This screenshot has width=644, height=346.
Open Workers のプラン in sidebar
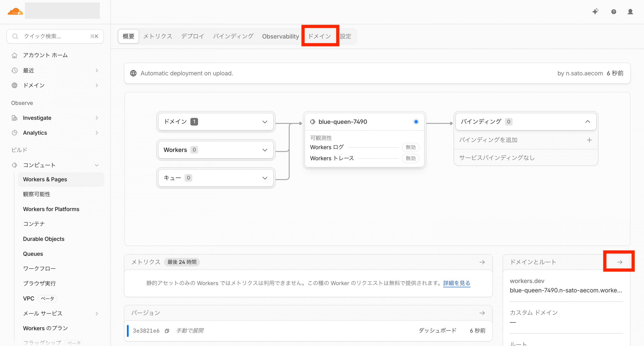click(46, 328)
